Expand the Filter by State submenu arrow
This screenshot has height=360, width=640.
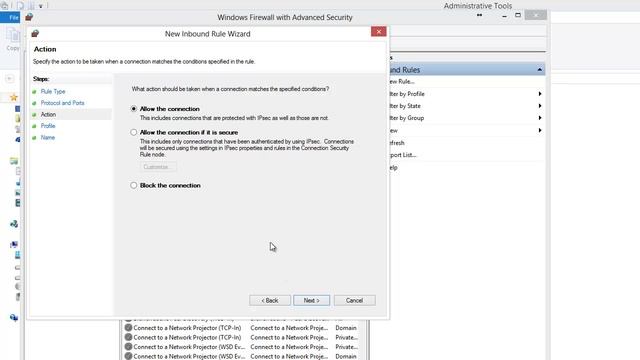click(540, 106)
